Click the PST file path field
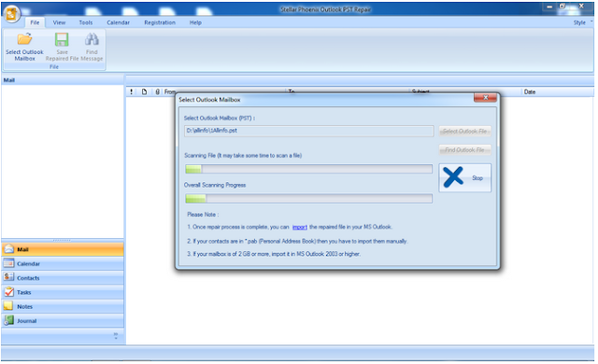Image resolution: width=598 pixels, height=364 pixels. tap(309, 131)
